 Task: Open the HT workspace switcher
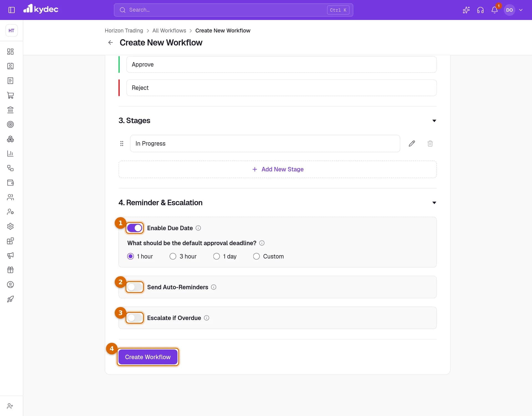click(11, 31)
